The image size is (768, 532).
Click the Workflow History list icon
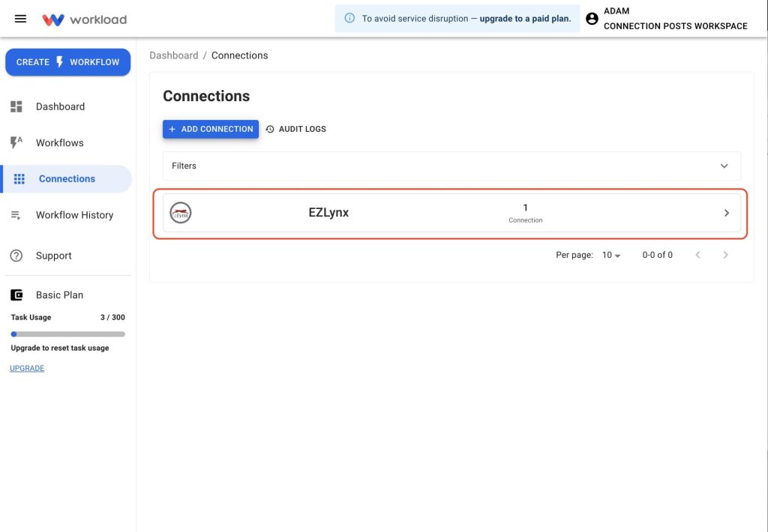tap(16, 215)
